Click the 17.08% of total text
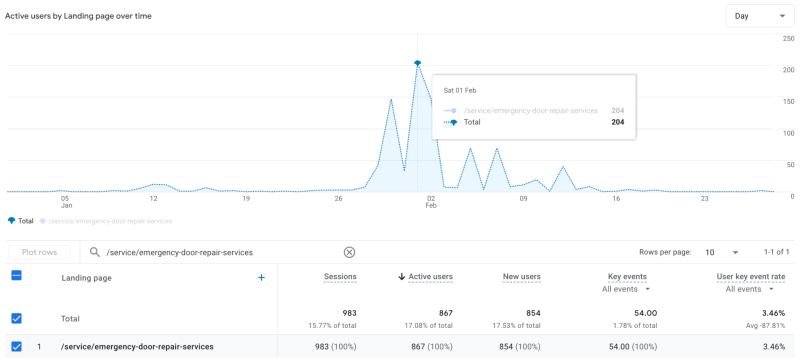The height and width of the screenshot is (360, 800). [x=430, y=325]
